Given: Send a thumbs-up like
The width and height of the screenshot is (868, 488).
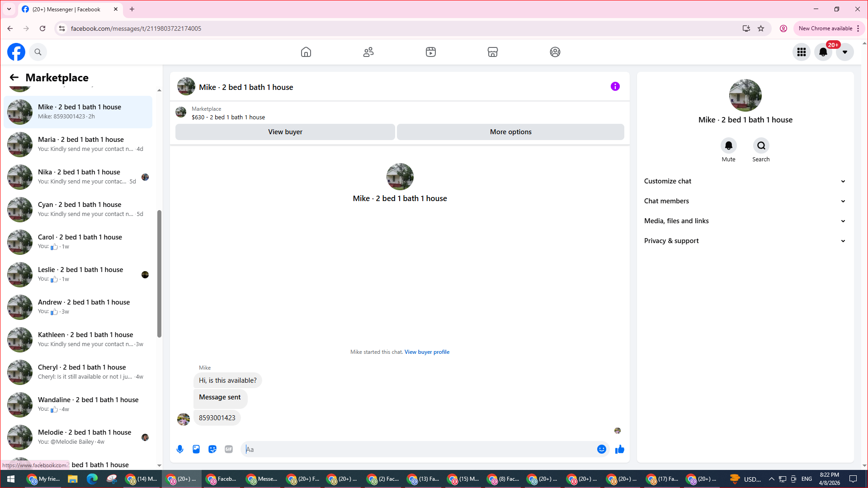Looking at the screenshot, I should click(x=620, y=449).
